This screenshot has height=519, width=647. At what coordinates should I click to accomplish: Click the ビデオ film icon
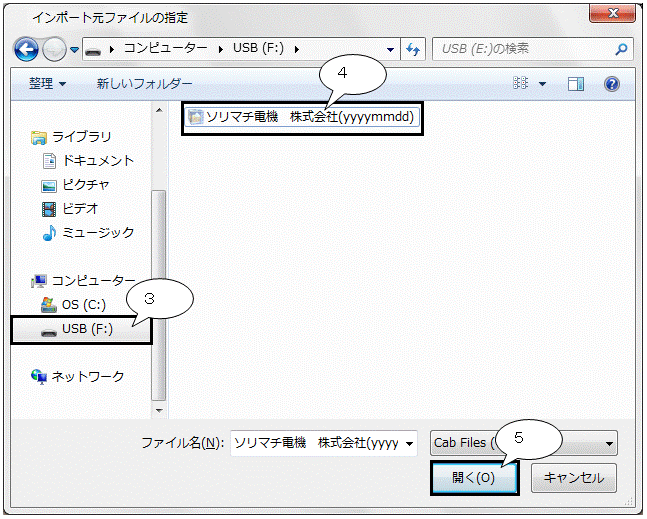click(x=49, y=210)
